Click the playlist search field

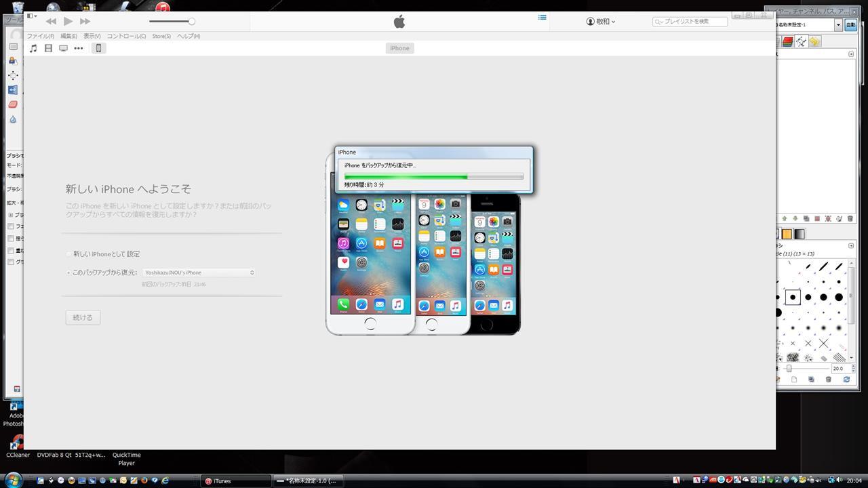(x=690, y=22)
